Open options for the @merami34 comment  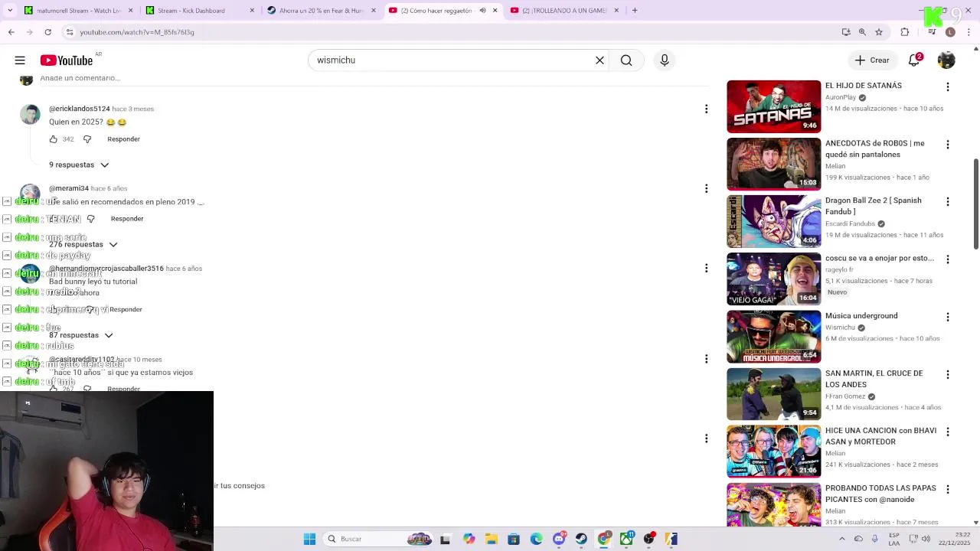pyautogui.click(x=706, y=188)
